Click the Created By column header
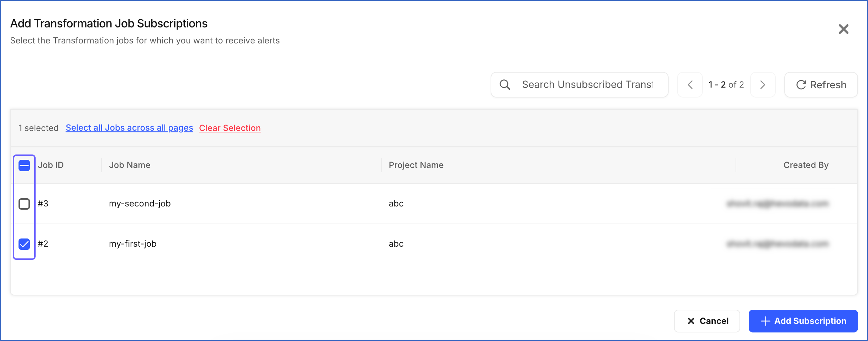 pos(806,165)
